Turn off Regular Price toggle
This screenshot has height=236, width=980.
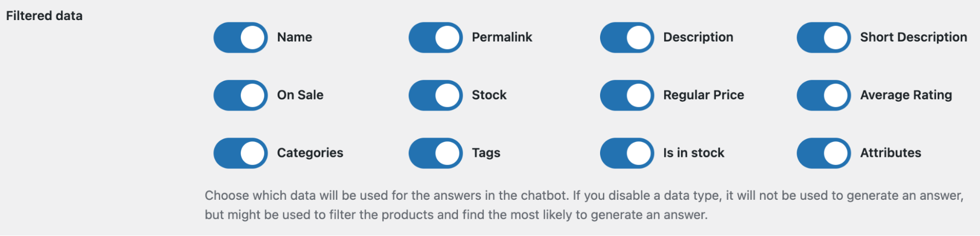(627, 95)
